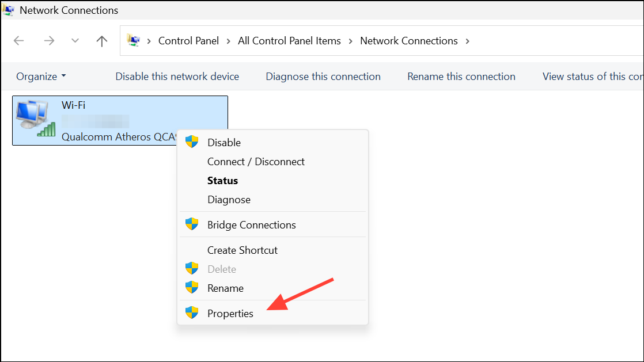Click the Forward navigation arrow
Screen dimensions: 644x362
click(x=49, y=41)
